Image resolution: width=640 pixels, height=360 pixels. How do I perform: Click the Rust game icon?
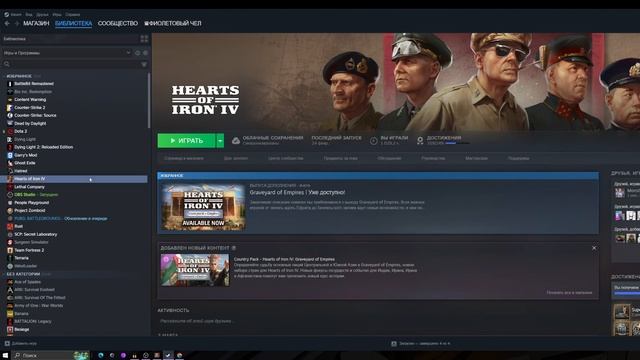pyautogui.click(x=10, y=226)
